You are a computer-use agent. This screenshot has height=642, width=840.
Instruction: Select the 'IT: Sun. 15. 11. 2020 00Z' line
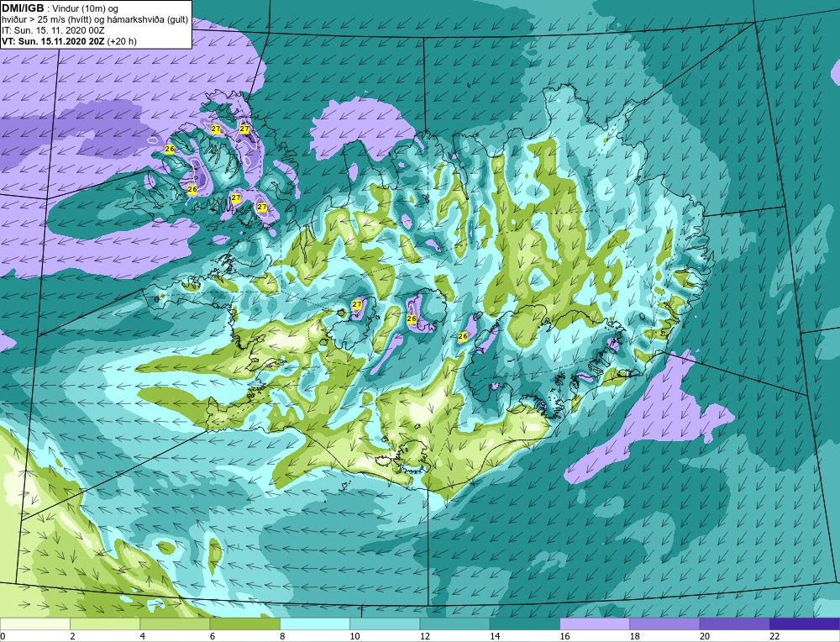pyautogui.click(x=53, y=30)
